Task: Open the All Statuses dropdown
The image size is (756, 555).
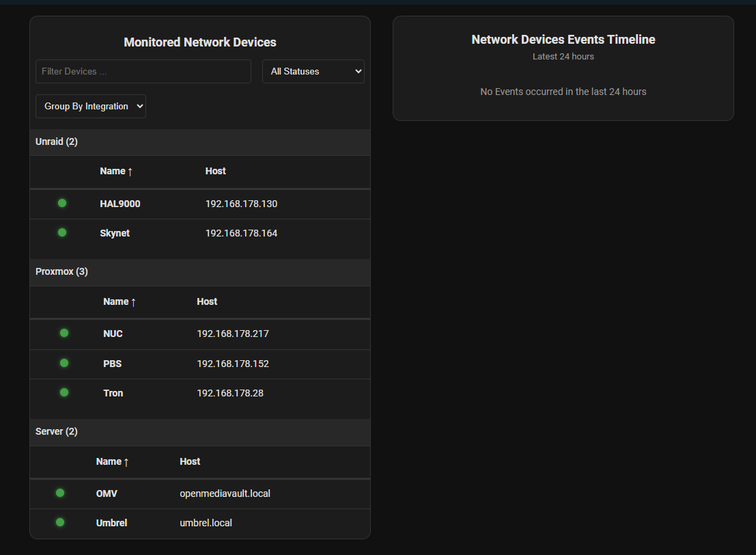Action: [313, 71]
